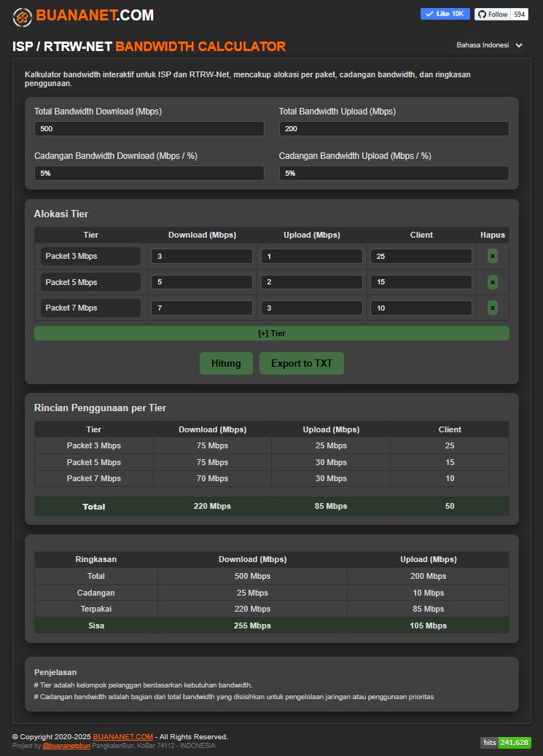This screenshot has width=543, height=756.
Task: Focus the Cadangan Bandwidth Download field
Action: pyautogui.click(x=149, y=173)
